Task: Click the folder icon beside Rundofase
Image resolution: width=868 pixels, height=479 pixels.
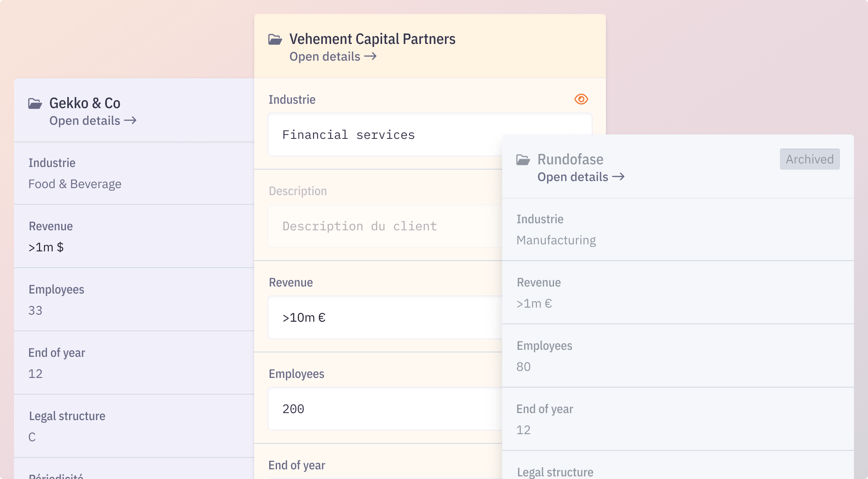Action: pos(523,160)
